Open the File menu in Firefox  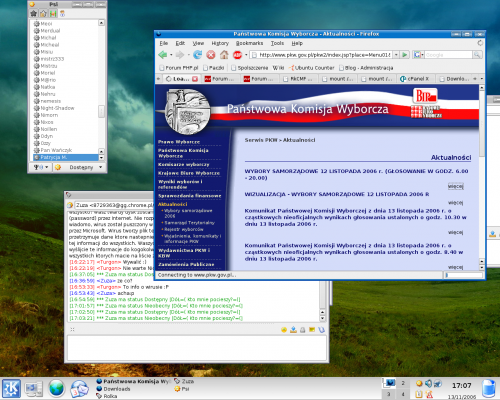(164, 43)
